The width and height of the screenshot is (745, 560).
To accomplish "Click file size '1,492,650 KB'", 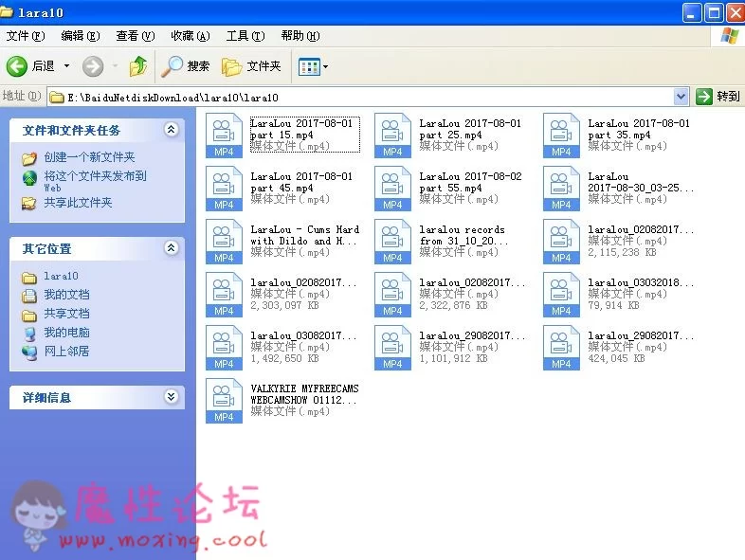I will click(284, 358).
